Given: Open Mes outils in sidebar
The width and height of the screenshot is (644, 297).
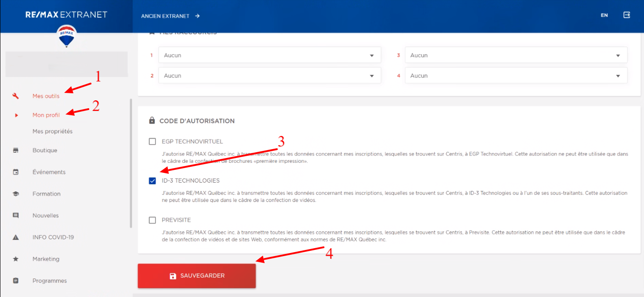Looking at the screenshot, I should pyautogui.click(x=46, y=96).
